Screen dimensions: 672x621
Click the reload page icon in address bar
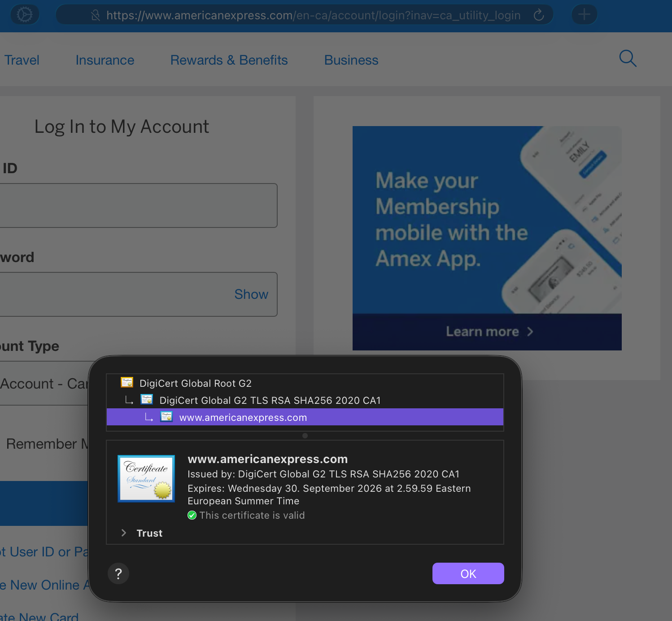(x=539, y=15)
